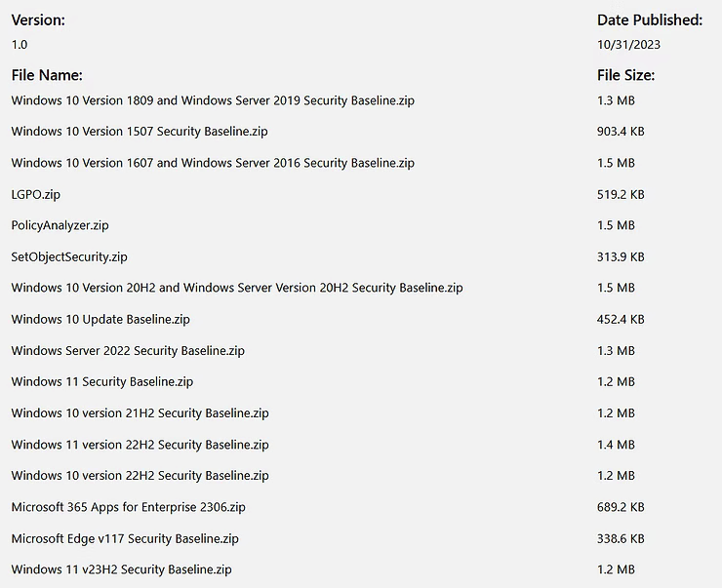The width and height of the screenshot is (722, 588).
Task: Click the File Size heading
Action: [625, 75]
